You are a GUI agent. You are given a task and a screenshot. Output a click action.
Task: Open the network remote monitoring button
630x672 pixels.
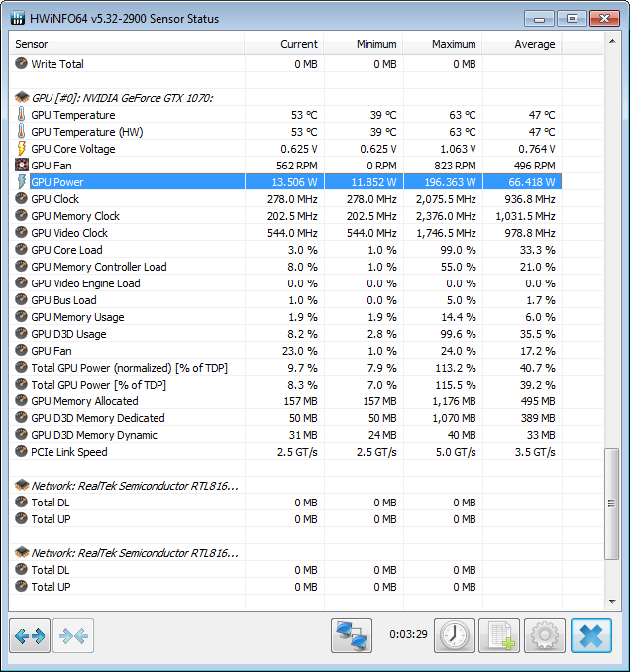[352, 636]
